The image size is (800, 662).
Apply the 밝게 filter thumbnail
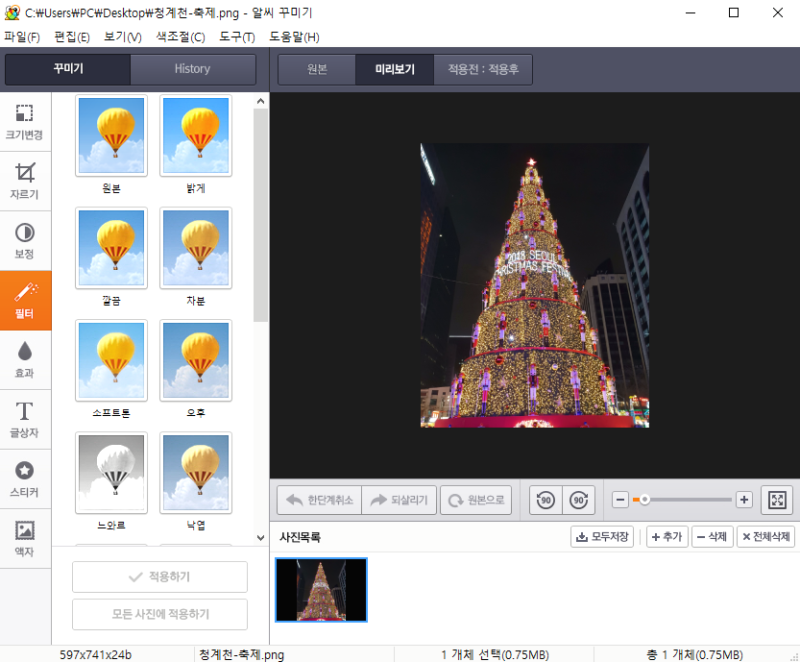click(196, 136)
